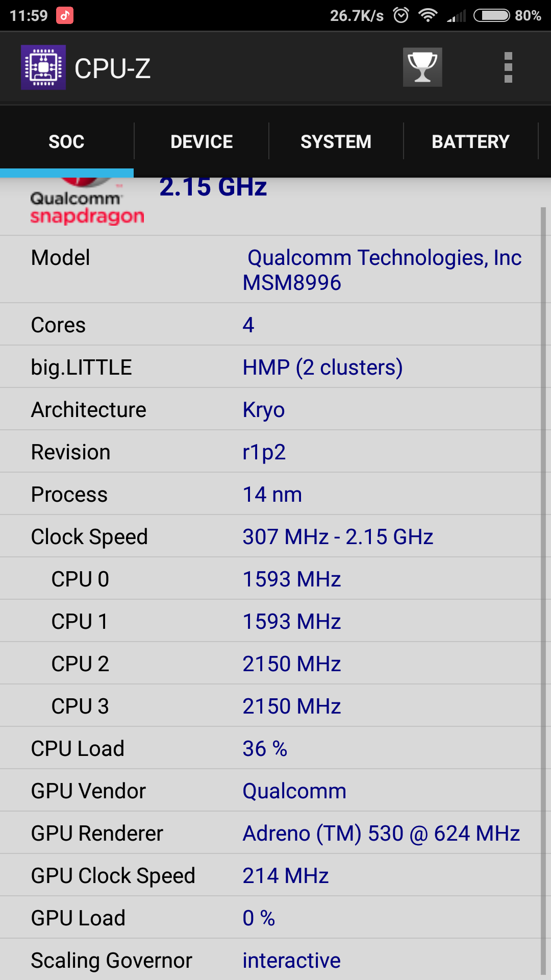
Task: Select the Clock Speed row
Action: 270,536
